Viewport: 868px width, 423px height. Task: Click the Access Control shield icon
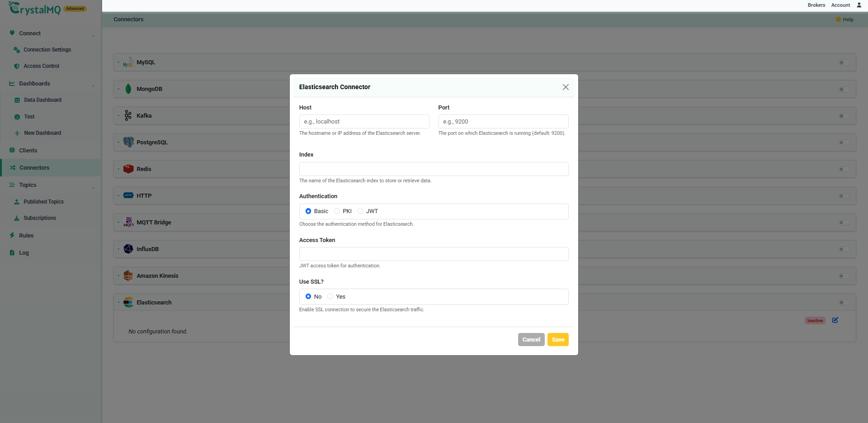coord(17,66)
